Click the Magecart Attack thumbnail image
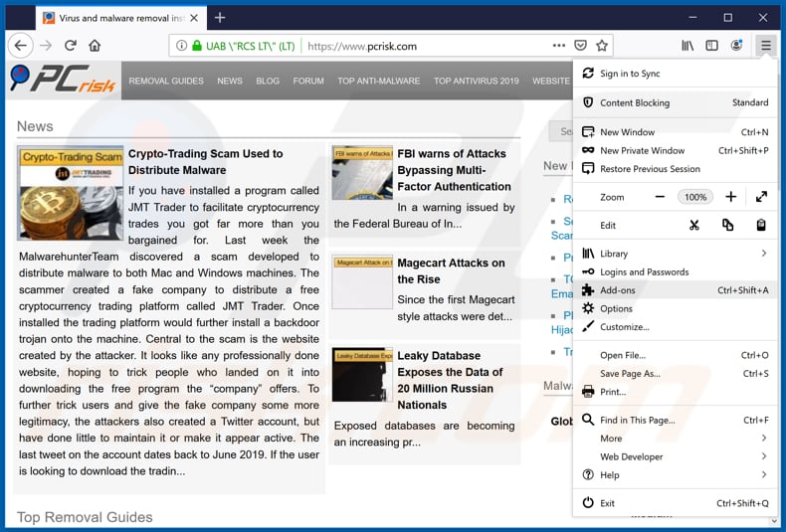786x532 pixels. 362,282
